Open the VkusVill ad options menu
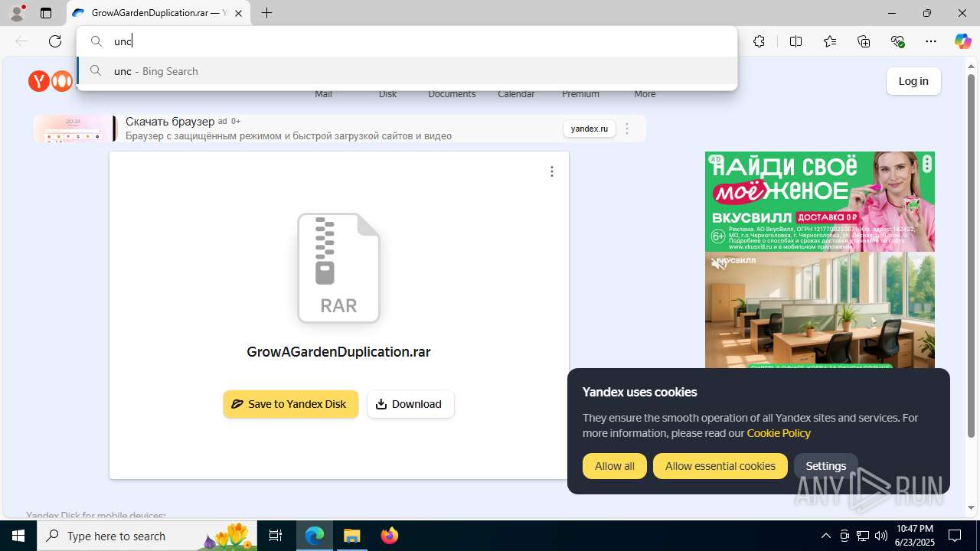Image resolution: width=980 pixels, height=551 pixels. pyautogui.click(x=926, y=164)
